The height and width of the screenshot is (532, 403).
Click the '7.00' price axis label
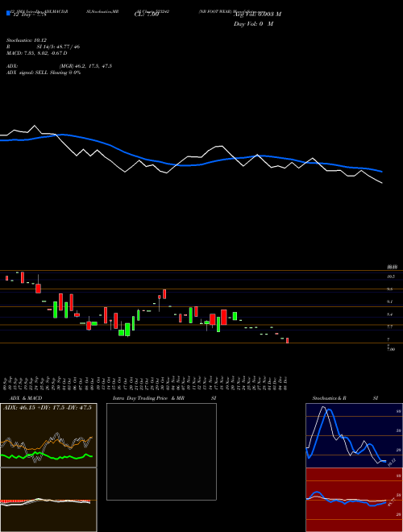[x=391, y=349]
